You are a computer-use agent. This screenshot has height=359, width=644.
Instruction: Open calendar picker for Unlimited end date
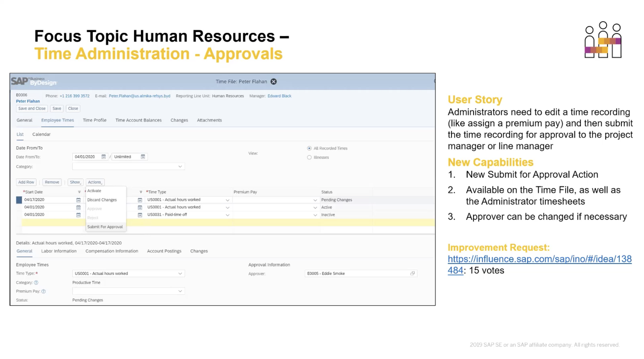pyautogui.click(x=143, y=157)
